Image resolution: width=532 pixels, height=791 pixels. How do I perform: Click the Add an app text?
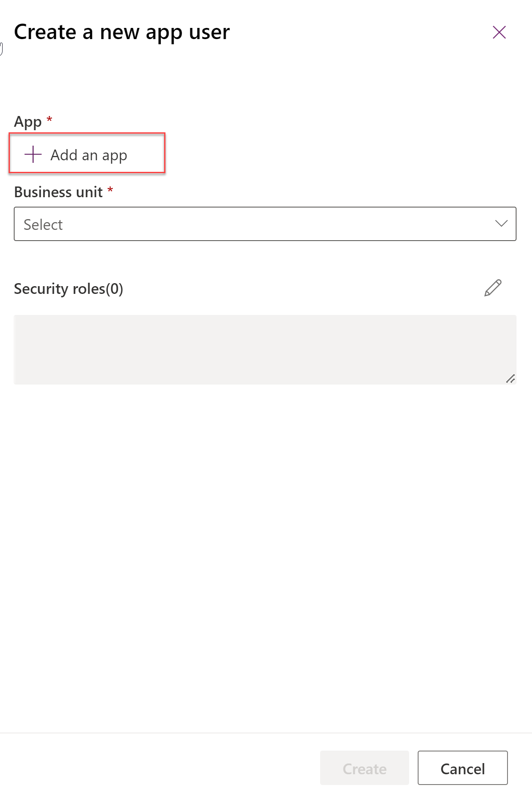(89, 155)
